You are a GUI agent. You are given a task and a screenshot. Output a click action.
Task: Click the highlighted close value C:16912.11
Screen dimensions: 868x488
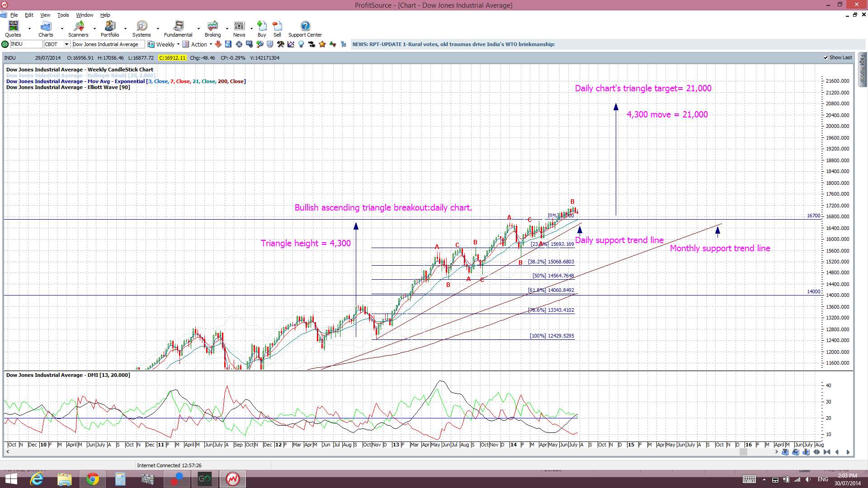[x=172, y=58]
